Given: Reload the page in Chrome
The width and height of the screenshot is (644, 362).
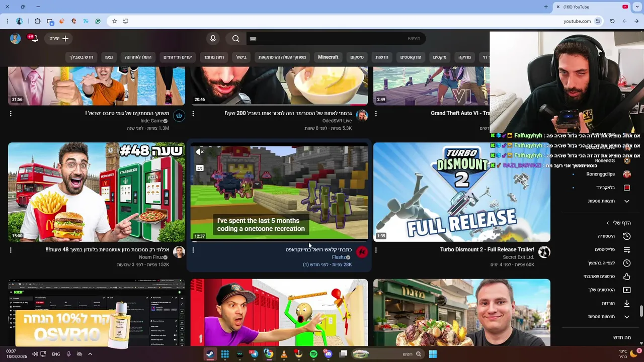Looking at the screenshot, I should coord(612,21).
